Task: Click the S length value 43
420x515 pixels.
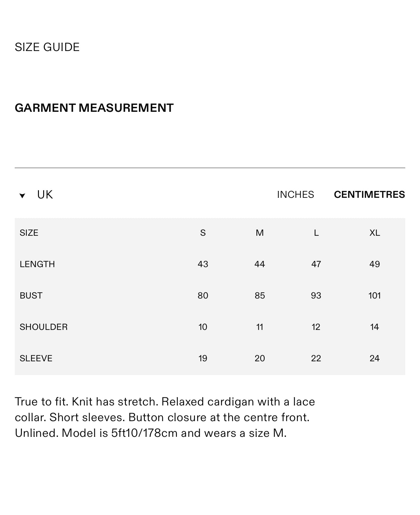Action: coord(203,264)
